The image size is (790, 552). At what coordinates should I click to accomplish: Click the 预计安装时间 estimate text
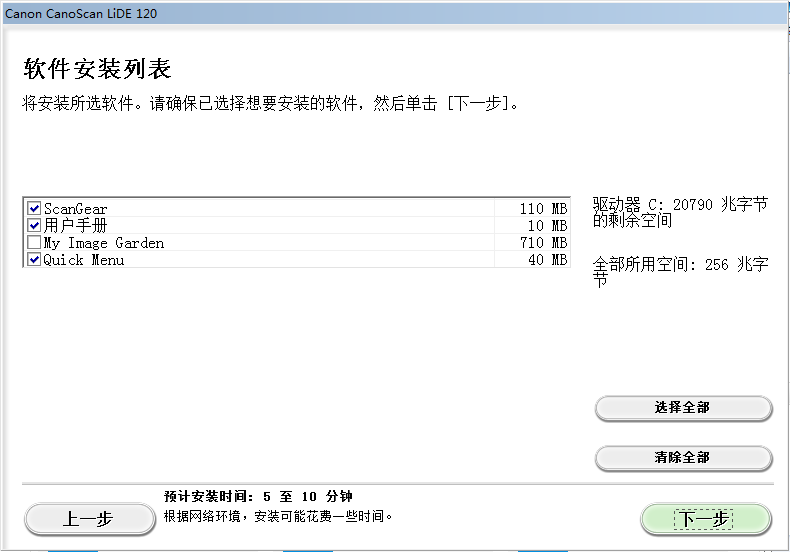[258, 497]
